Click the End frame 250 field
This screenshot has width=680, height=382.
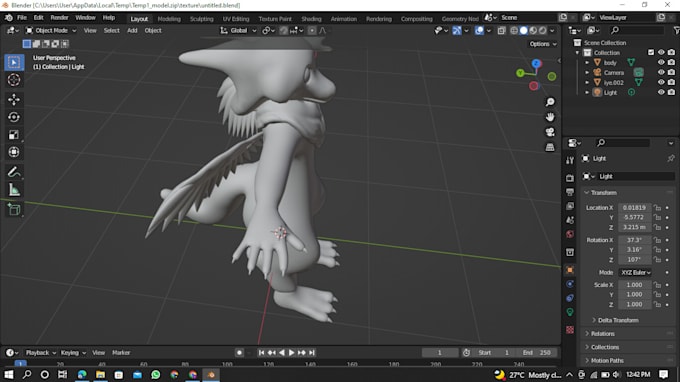point(537,353)
